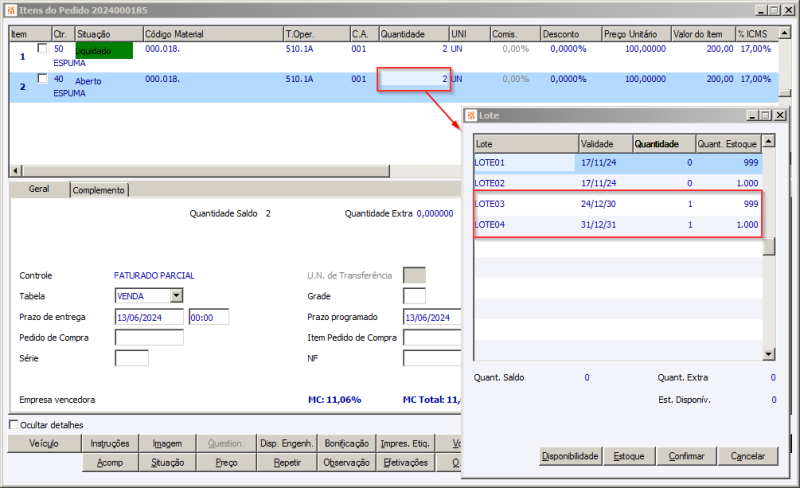Viewport: 800px width, 488px height.
Task: Click the Código Material column header
Action: (213, 34)
